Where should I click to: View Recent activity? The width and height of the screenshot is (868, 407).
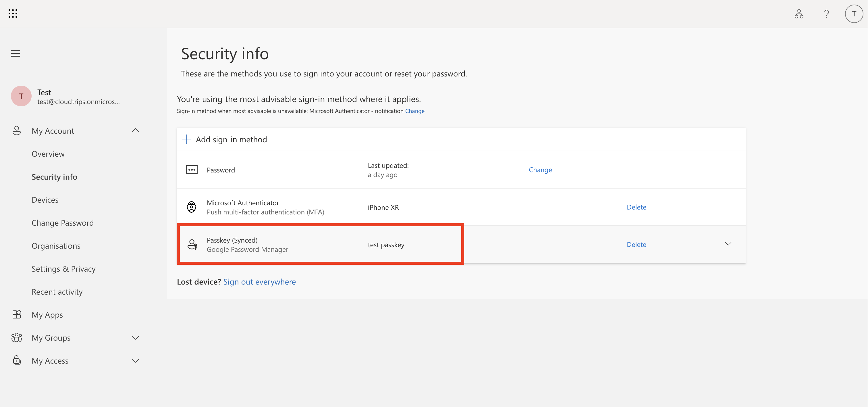(57, 292)
